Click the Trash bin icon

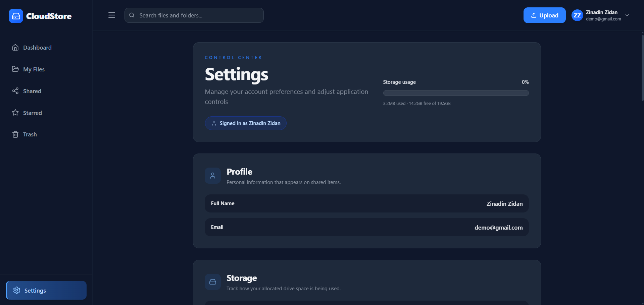click(15, 134)
